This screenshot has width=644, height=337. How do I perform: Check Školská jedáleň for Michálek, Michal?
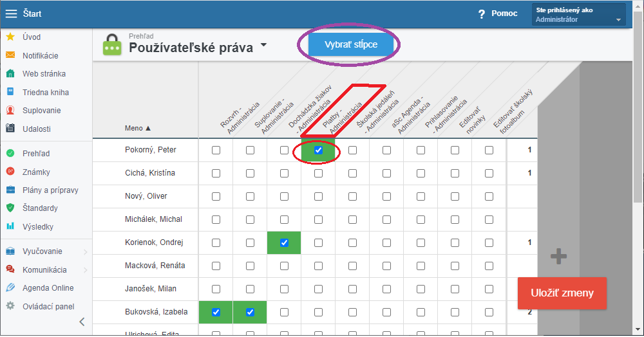click(352, 220)
